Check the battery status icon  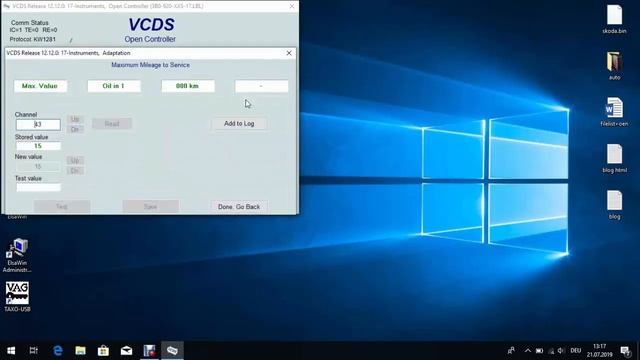click(540, 351)
